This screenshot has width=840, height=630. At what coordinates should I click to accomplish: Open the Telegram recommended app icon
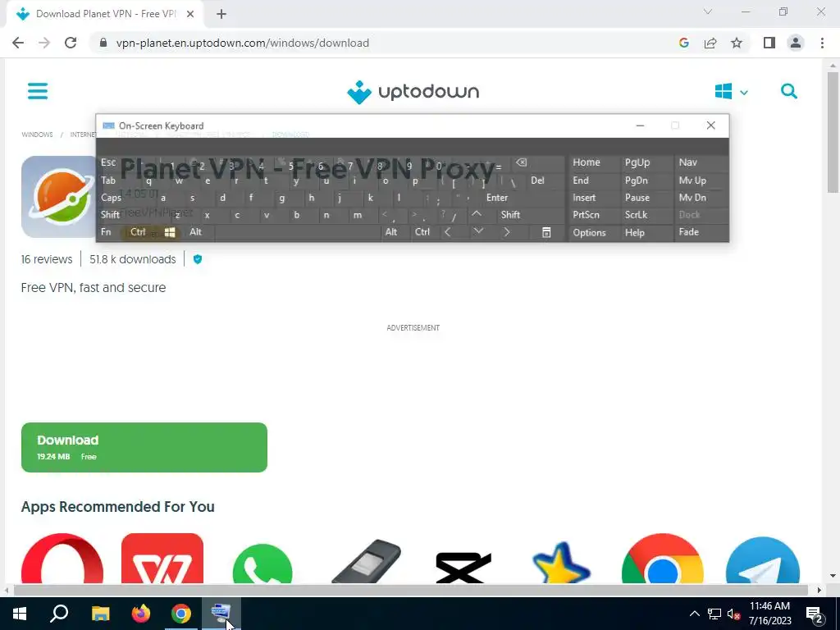(763, 559)
